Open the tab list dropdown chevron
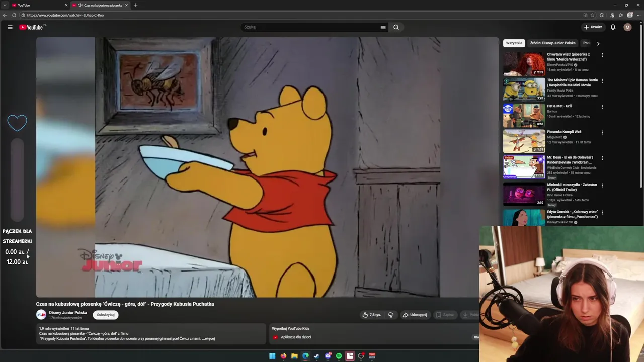The width and height of the screenshot is (644, 362). pos(5,5)
